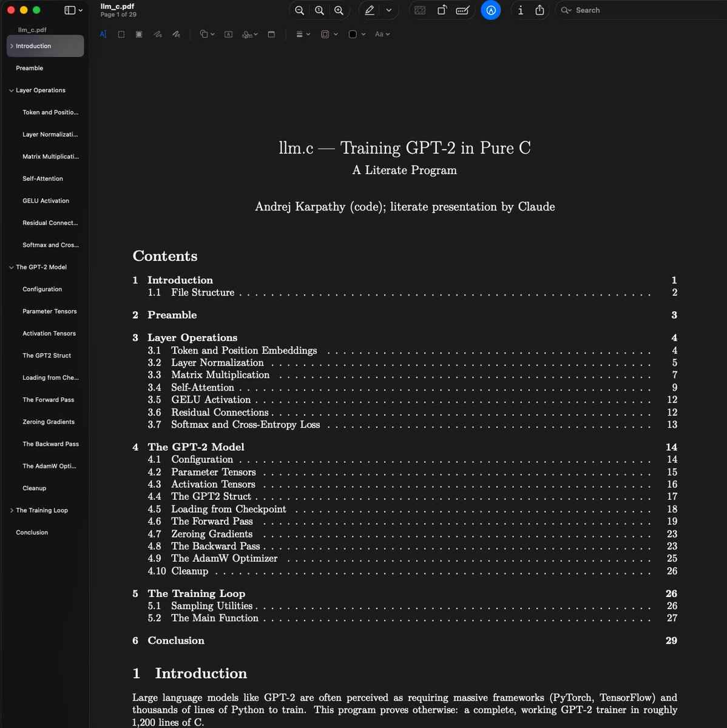The image size is (727, 728).
Task: Follow the 4.10 Cleanup contents link
Action: [x=178, y=571]
